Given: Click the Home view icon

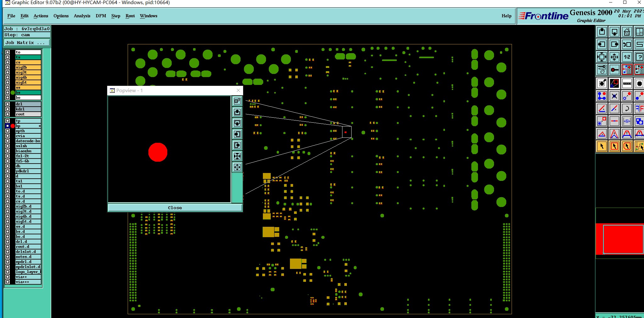Looking at the screenshot, I should pyautogui.click(x=627, y=31).
